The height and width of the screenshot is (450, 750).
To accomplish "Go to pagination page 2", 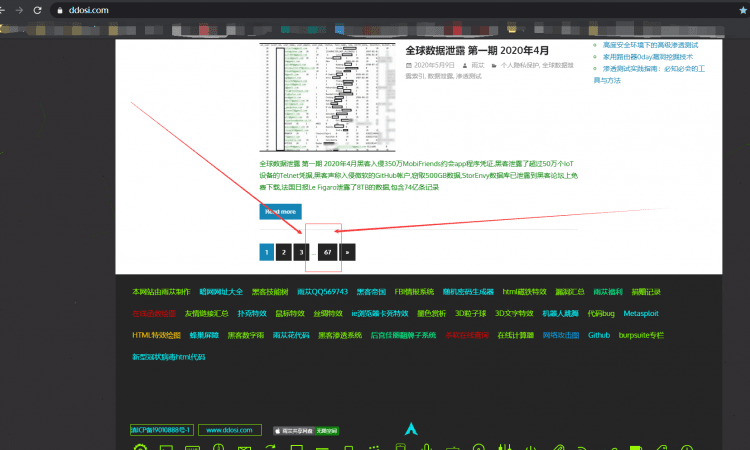I will point(284,252).
